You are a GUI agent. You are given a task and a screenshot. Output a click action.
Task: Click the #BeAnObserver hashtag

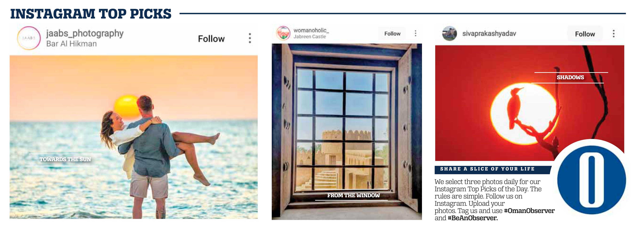pyautogui.click(x=472, y=218)
